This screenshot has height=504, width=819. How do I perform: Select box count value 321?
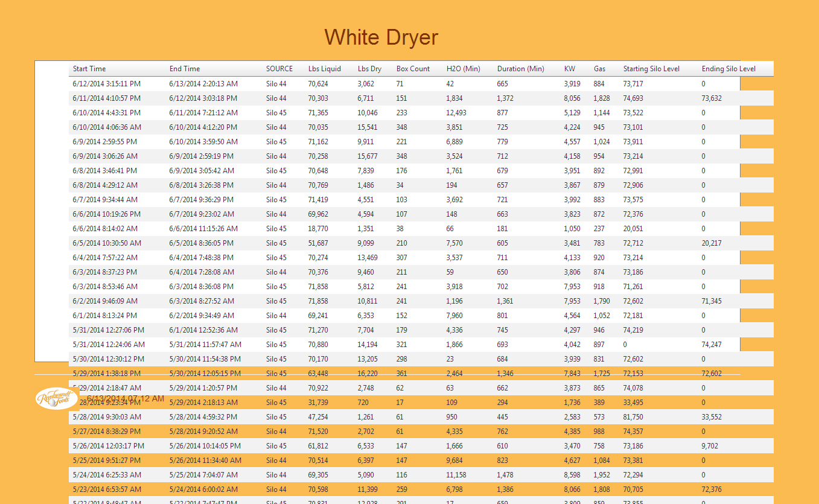coord(402,345)
